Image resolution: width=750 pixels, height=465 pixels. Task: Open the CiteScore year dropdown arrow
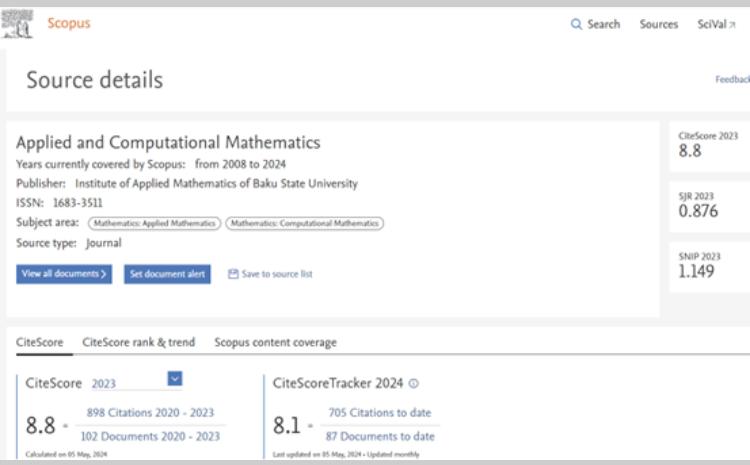coord(175,378)
